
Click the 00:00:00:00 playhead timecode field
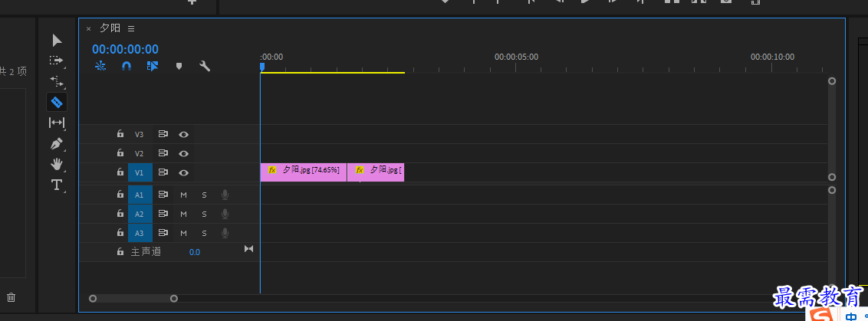pyautogui.click(x=125, y=49)
